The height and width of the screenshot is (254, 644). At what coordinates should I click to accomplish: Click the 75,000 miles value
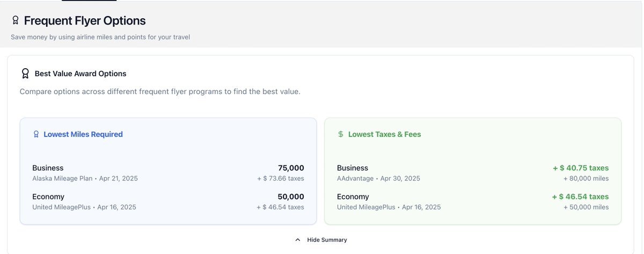(x=291, y=168)
